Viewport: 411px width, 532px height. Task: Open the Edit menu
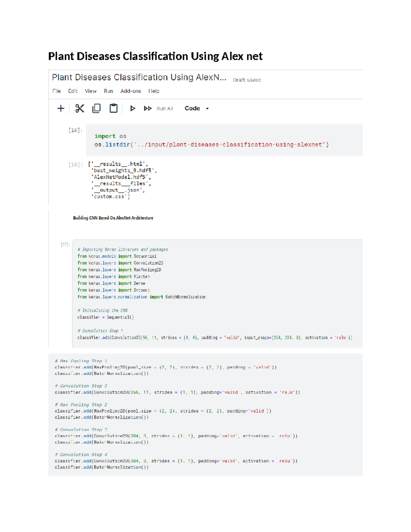coord(73,91)
